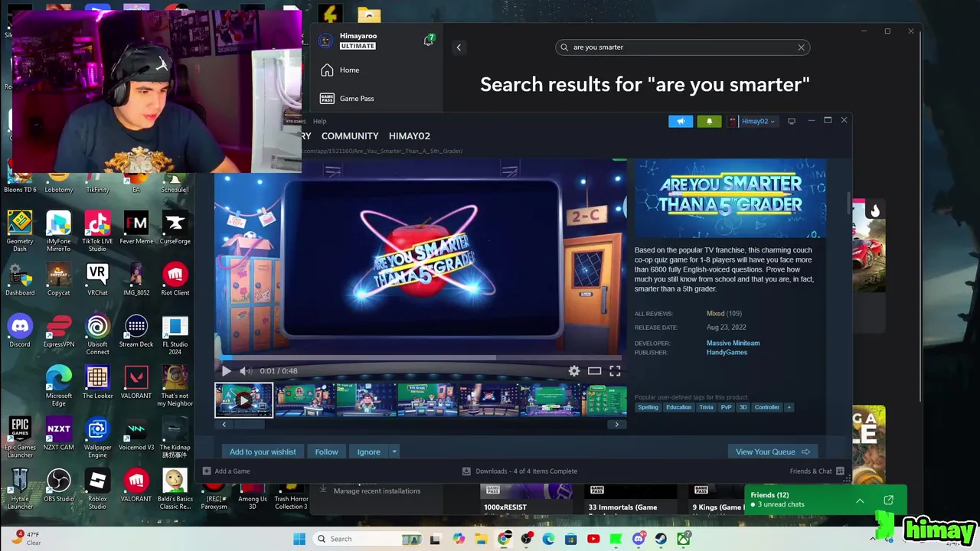Open the Education tag
The image size is (980, 551).
point(678,407)
